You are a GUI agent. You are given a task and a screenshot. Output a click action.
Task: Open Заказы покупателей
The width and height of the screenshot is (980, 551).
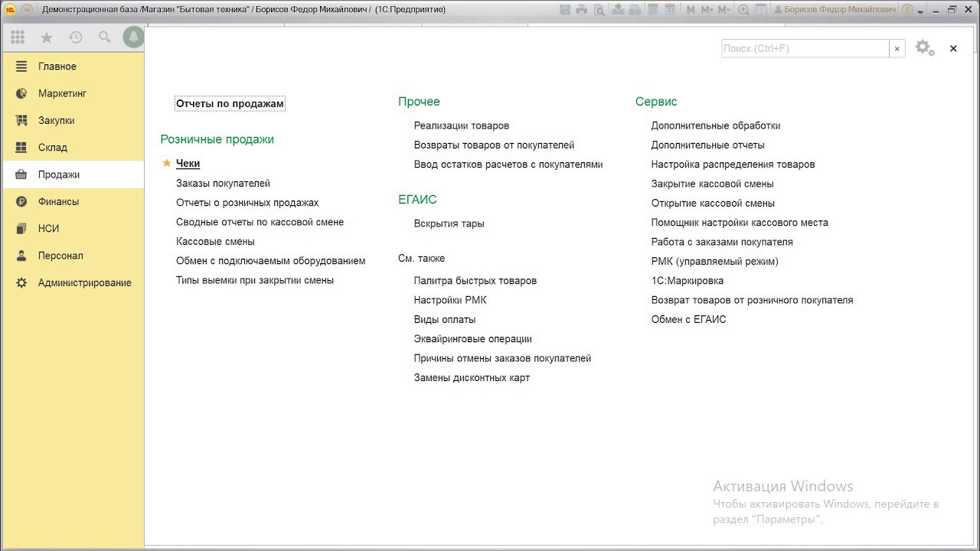(x=223, y=184)
